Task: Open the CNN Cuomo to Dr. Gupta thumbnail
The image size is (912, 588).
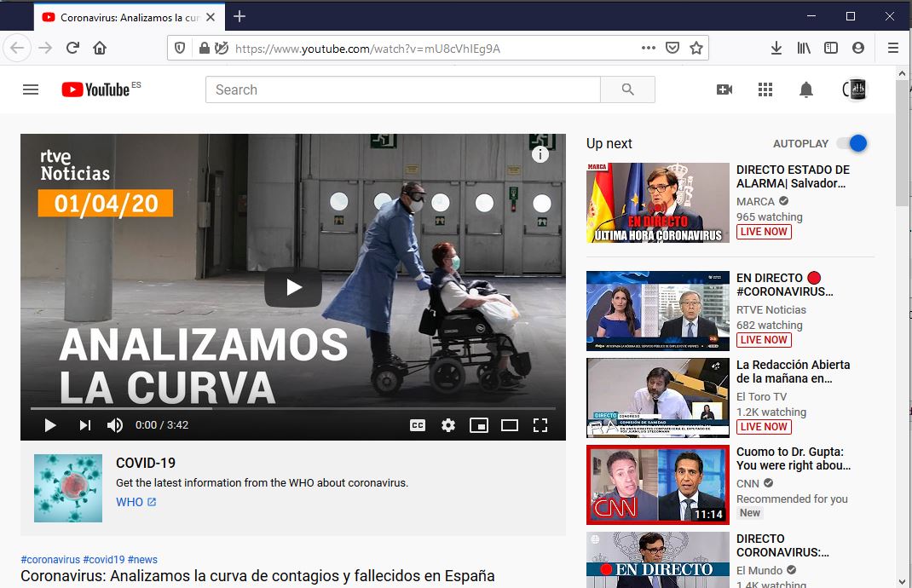Action: [658, 484]
